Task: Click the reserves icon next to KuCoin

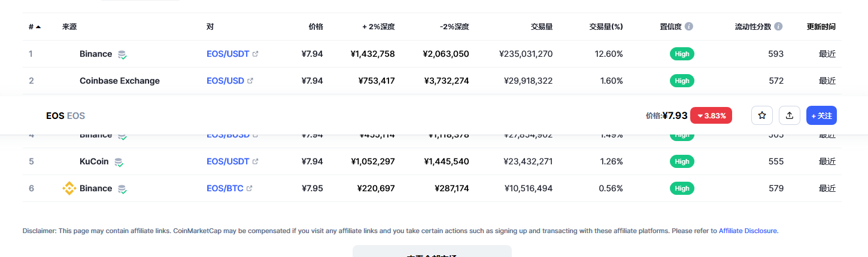Action: coord(119,162)
